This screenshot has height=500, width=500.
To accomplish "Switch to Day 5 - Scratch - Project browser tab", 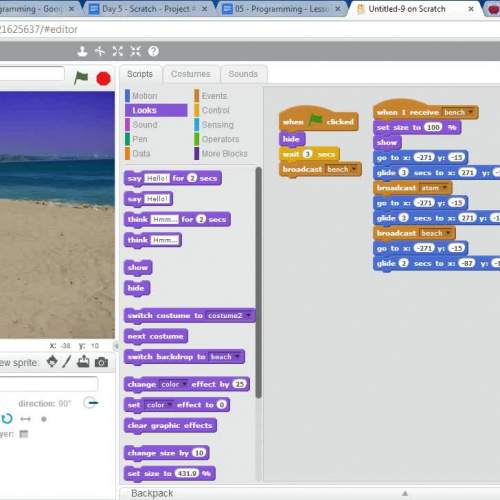I will [x=149, y=9].
